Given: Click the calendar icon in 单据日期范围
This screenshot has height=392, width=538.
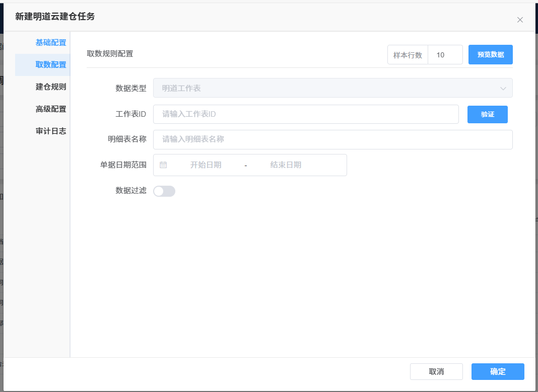Looking at the screenshot, I should 163,165.
